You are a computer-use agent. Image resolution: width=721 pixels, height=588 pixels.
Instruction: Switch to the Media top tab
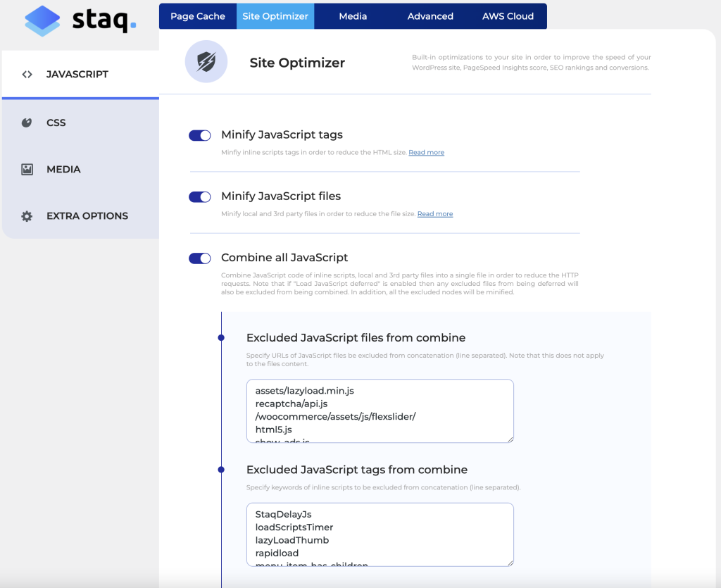pos(353,16)
